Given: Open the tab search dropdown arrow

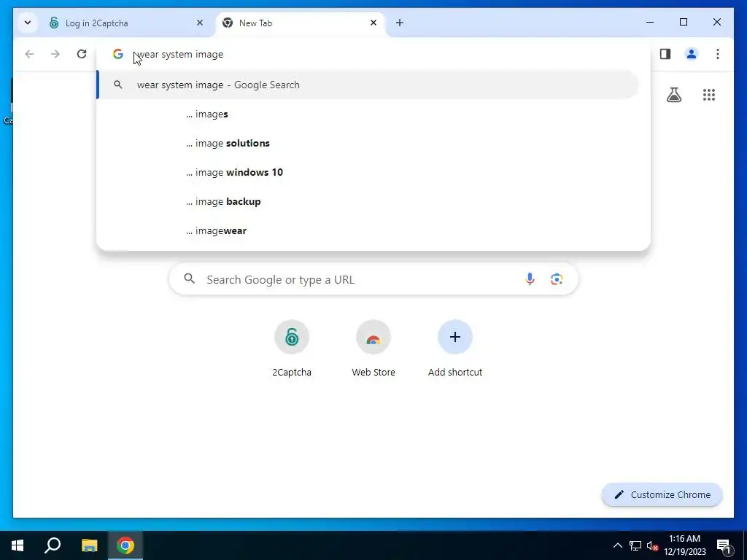Looking at the screenshot, I should (x=28, y=23).
